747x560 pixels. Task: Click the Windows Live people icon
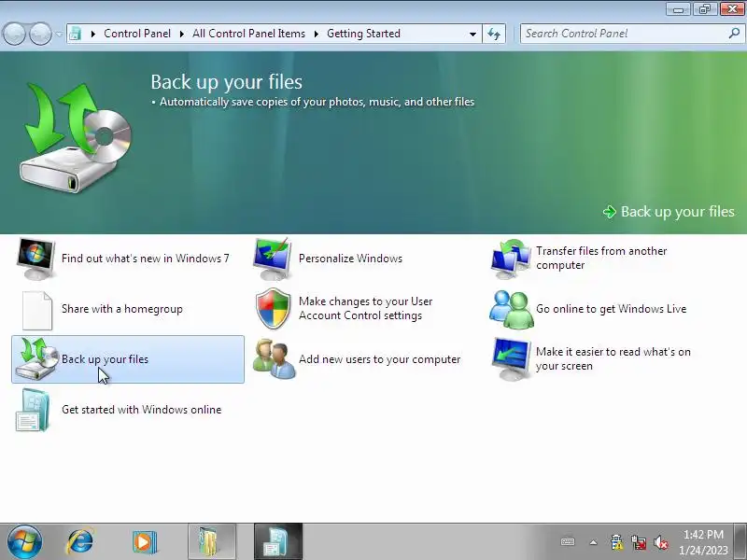click(x=511, y=310)
